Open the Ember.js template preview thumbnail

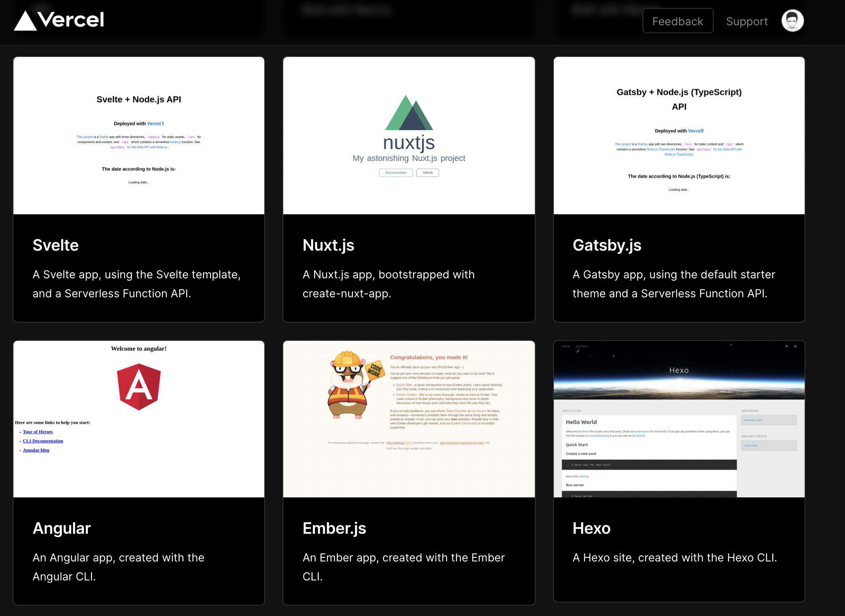click(x=409, y=419)
